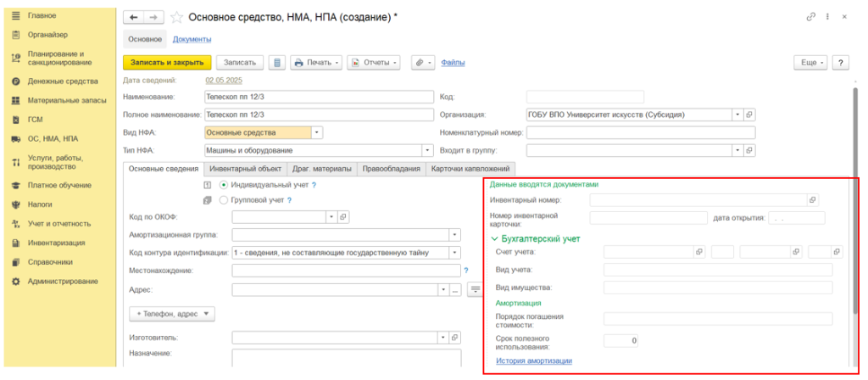Viewport: 868px width, 380px height.
Task: Open the Еще menu button
Action: [810, 63]
